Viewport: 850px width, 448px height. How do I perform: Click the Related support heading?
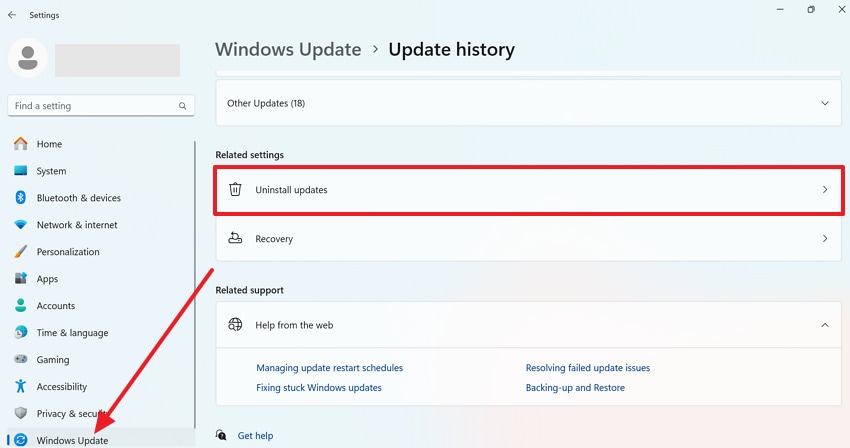point(249,290)
